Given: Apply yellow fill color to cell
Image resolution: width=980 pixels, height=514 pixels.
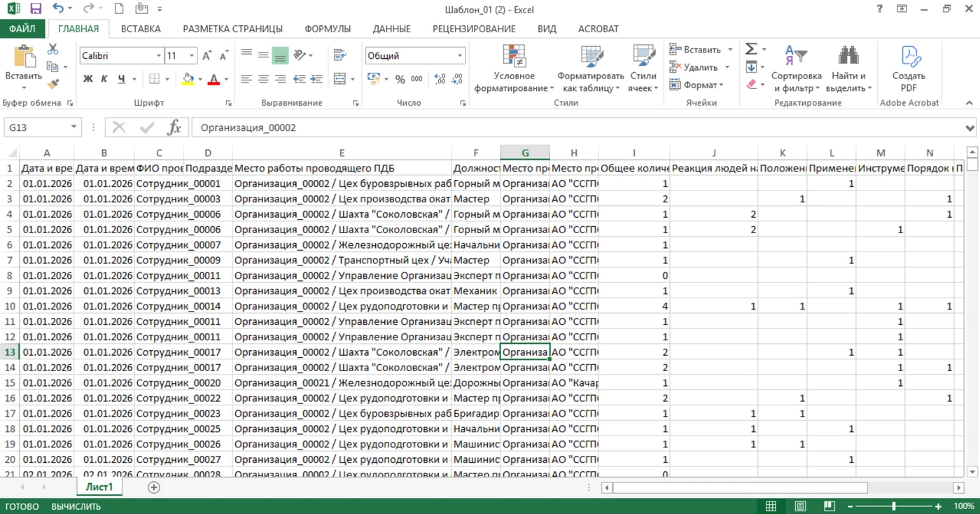Looking at the screenshot, I should click(x=187, y=79).
